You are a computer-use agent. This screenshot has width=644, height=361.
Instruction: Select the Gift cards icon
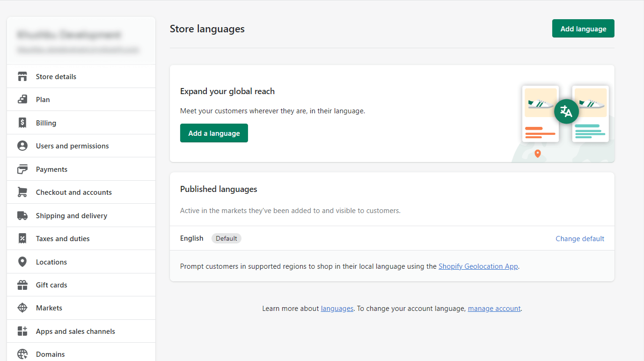click(22, 284)
